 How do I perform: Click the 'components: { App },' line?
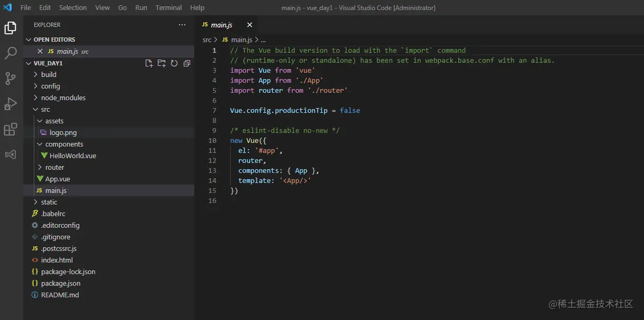[279, 170]
